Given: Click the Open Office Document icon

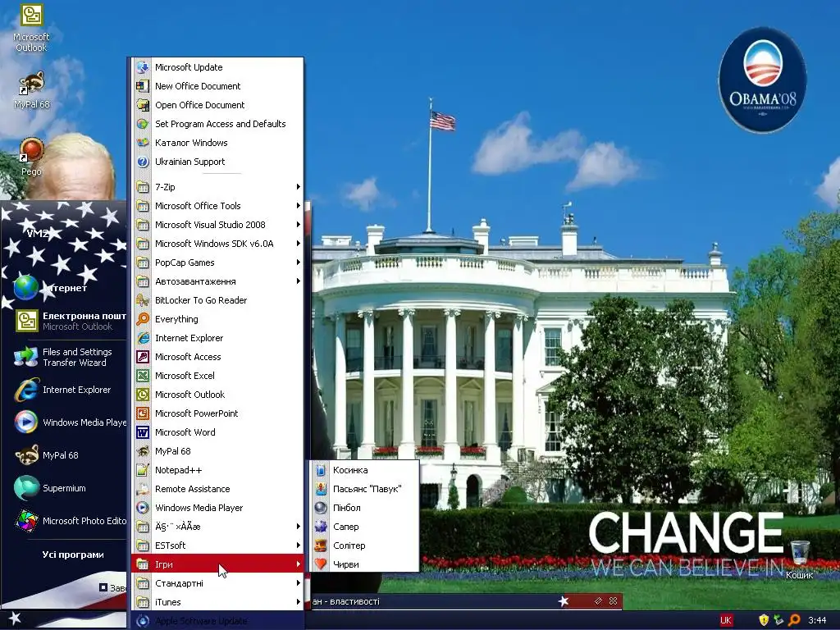Looking at the screenshot, I should (143, 105).
